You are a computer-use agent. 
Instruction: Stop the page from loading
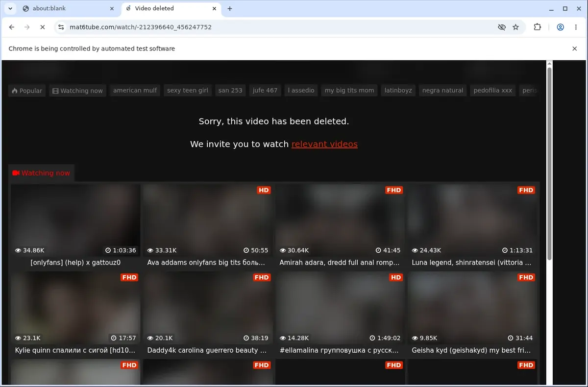tap(43, 27)
